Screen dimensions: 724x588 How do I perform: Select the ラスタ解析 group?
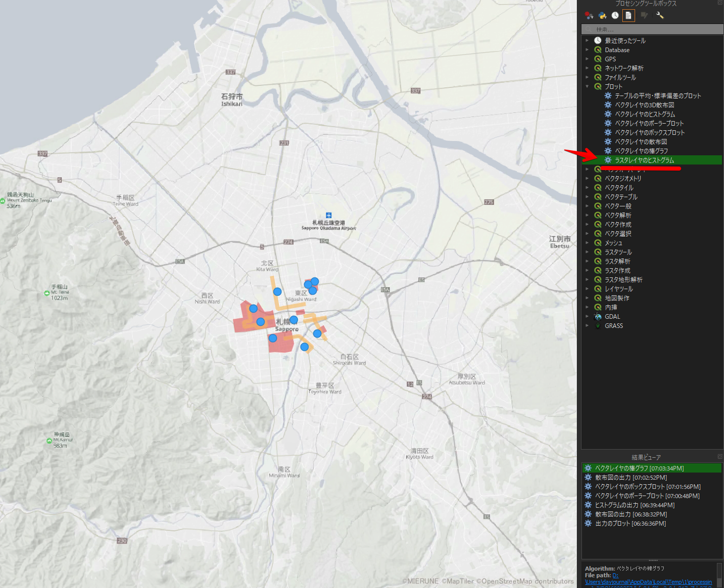point(617,261)
